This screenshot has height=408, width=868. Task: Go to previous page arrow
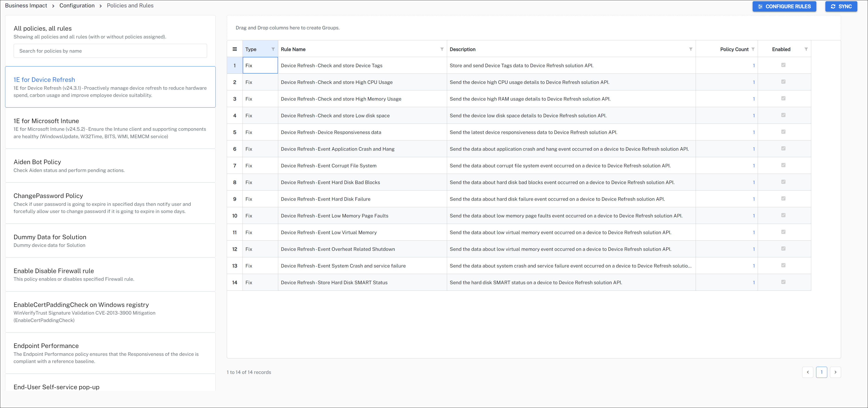[808, 372]
